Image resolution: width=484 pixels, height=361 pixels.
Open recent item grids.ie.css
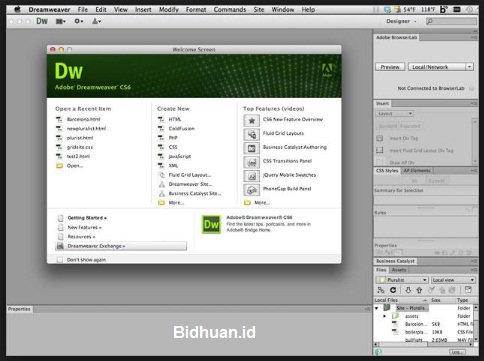pos(80,147)
